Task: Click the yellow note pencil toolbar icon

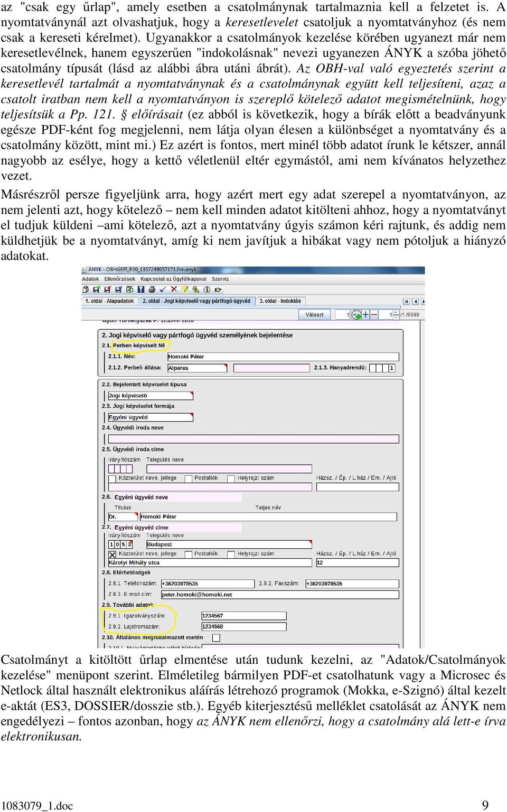Action: (185, 289)
